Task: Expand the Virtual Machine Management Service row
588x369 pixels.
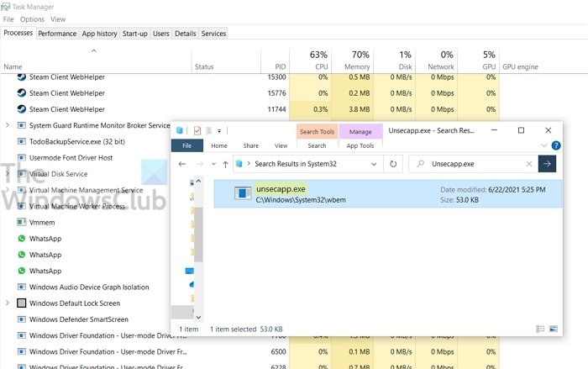Action: tap(8, 190)
